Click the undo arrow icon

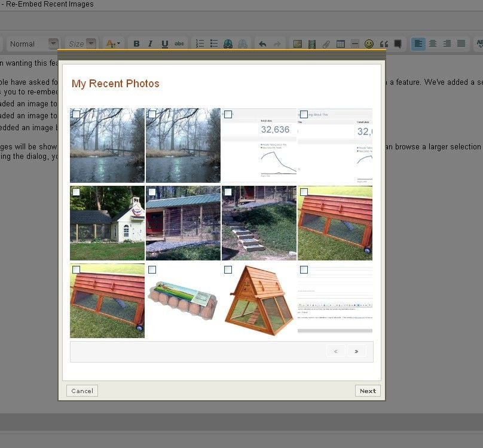[262, 44]
